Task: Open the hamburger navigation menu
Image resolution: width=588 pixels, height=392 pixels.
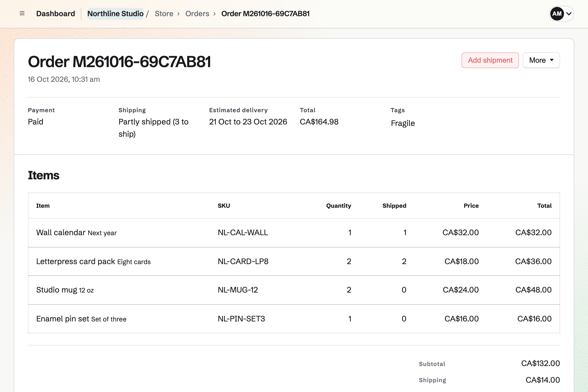Action: (22, 13)
